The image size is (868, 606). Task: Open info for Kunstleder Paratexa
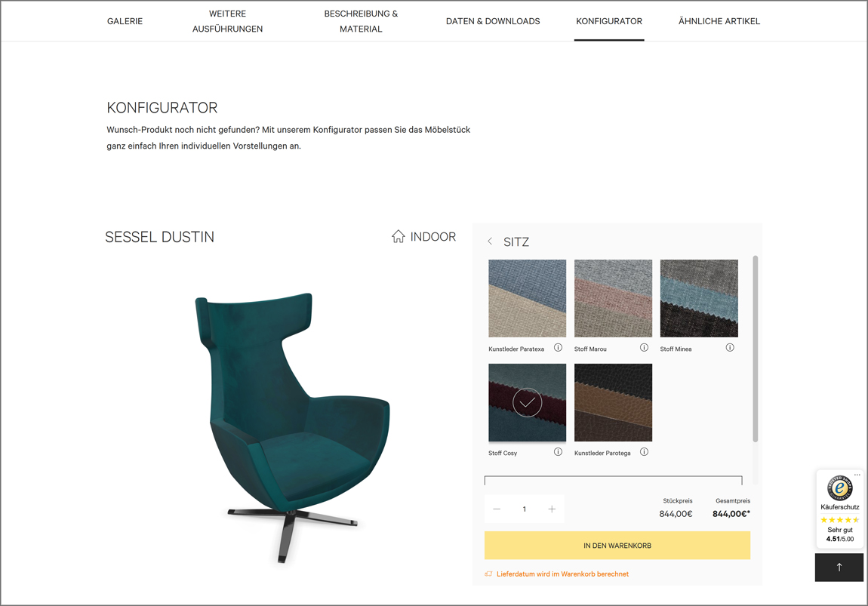click(x=558, y=348)
